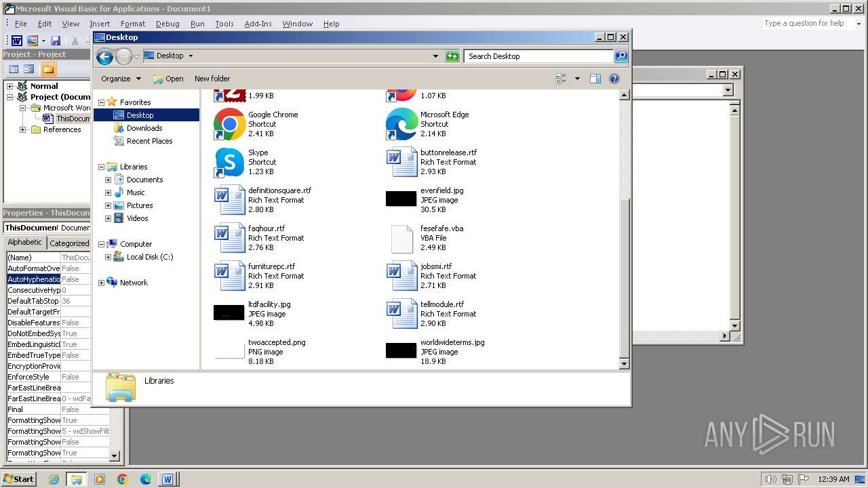The width and height of the screenshot is (868, 488).
Task: Open Desktop address bar dropdown arrow
Action: tap(435, 56)
